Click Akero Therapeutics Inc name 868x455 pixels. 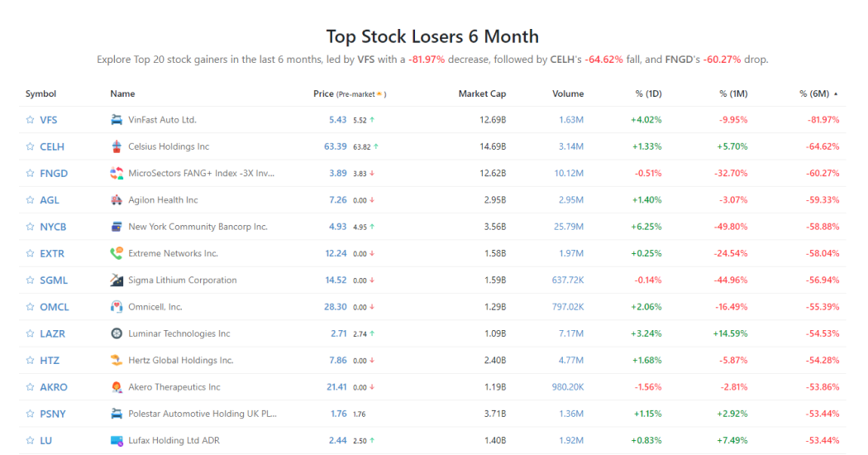(x=174, y=387)
